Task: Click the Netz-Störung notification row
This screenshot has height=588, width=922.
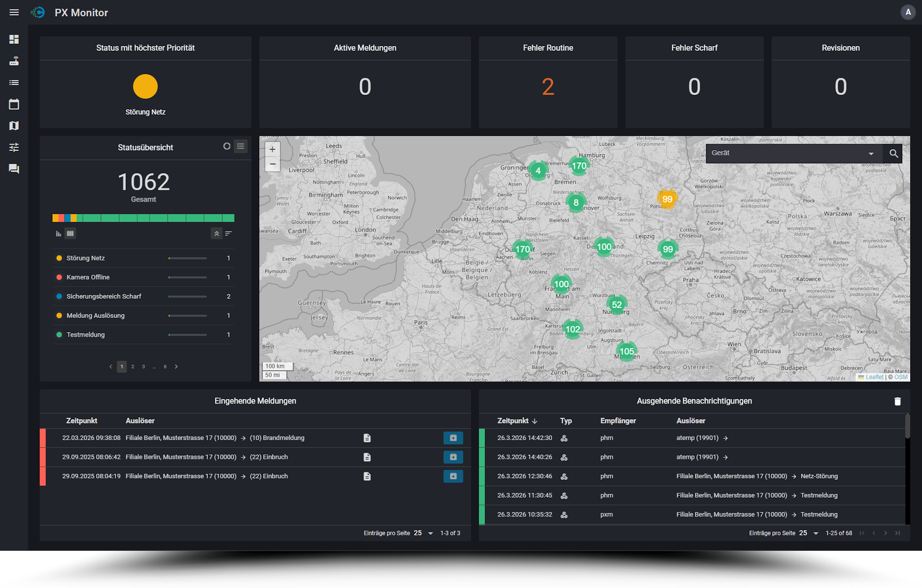Action: click(692, 477)
